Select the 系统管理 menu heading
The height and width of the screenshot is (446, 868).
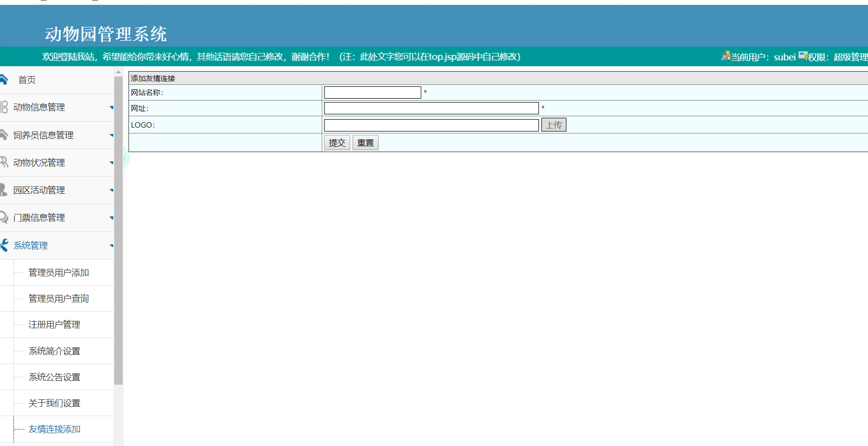pos(30,245)
